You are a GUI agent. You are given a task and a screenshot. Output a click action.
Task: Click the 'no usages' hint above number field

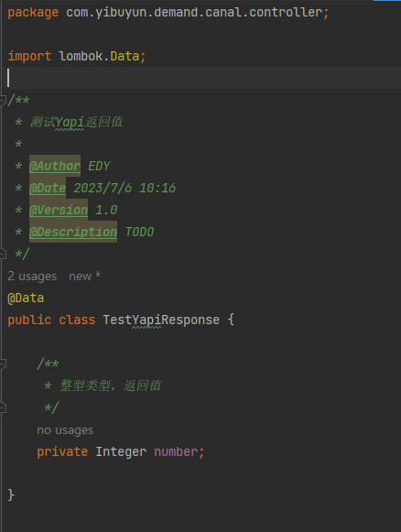(x=65, y=430)
